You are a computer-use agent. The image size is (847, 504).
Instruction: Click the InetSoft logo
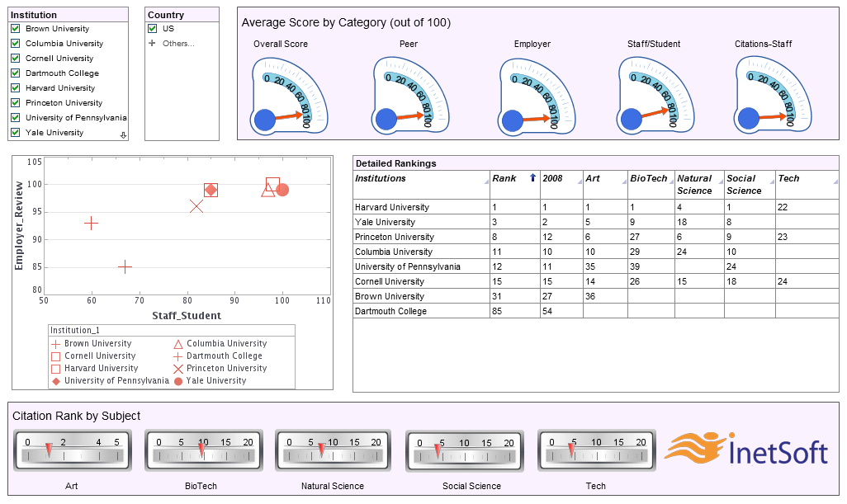pos(746,449)
